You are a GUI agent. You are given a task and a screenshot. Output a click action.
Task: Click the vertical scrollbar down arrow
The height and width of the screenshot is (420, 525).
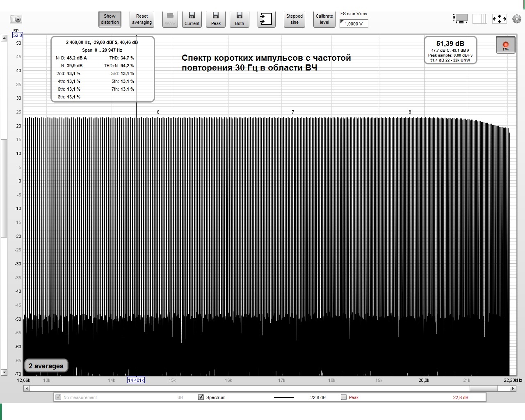pyautogui.click(x=4, y=372)
